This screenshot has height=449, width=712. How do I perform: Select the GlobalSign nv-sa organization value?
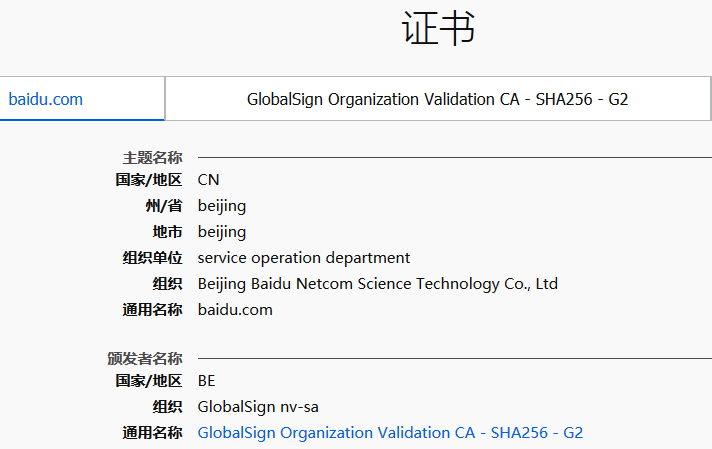click(x=258, y=407)
